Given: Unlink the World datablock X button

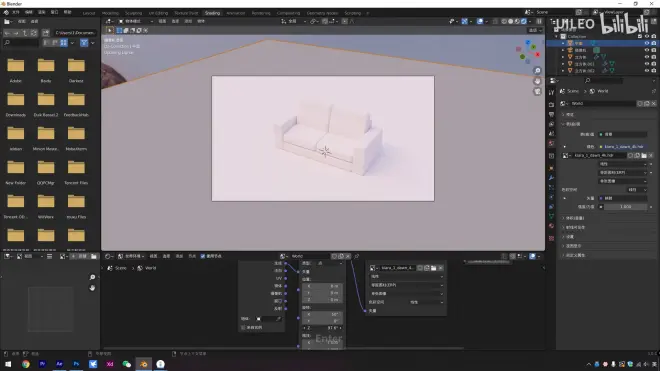Looking at the screenshot, I should (654, 103).
